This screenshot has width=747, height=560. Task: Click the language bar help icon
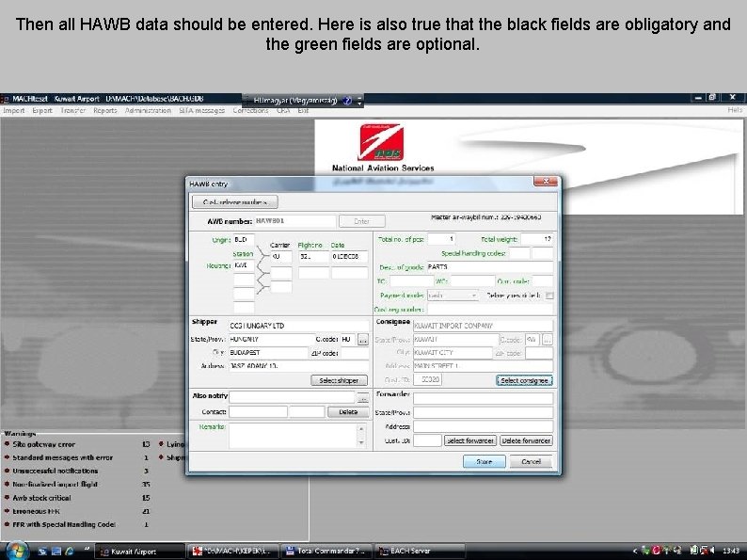pyautogui.click(x=347, y=101)
